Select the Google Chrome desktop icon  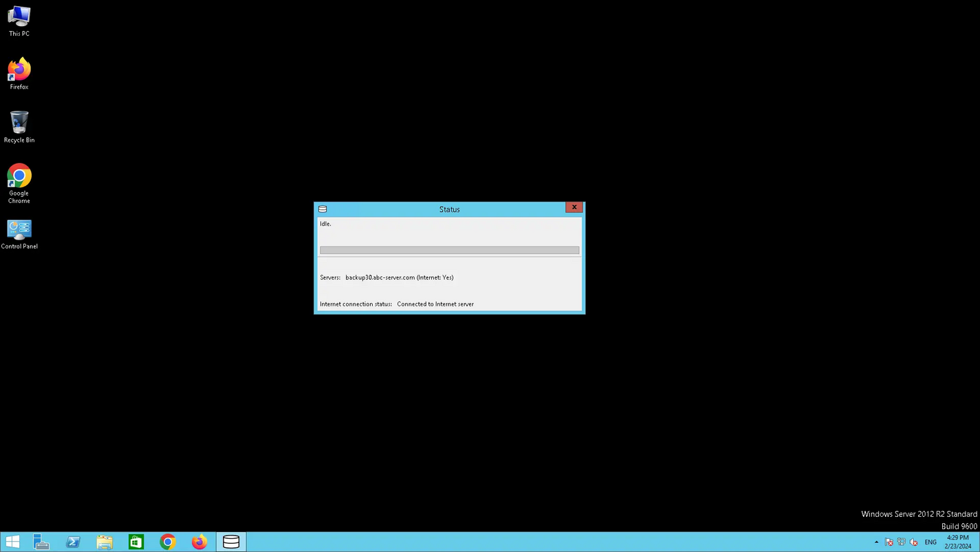(19, 178)
